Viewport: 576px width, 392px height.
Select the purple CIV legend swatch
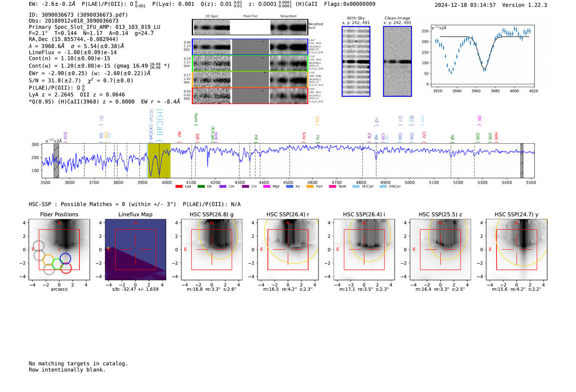(223, 186)
